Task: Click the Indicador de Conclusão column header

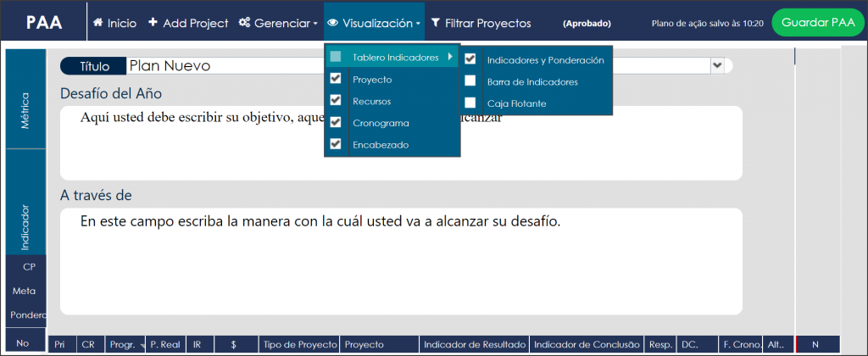Action: pyautogui.click(x=587, y=344)
